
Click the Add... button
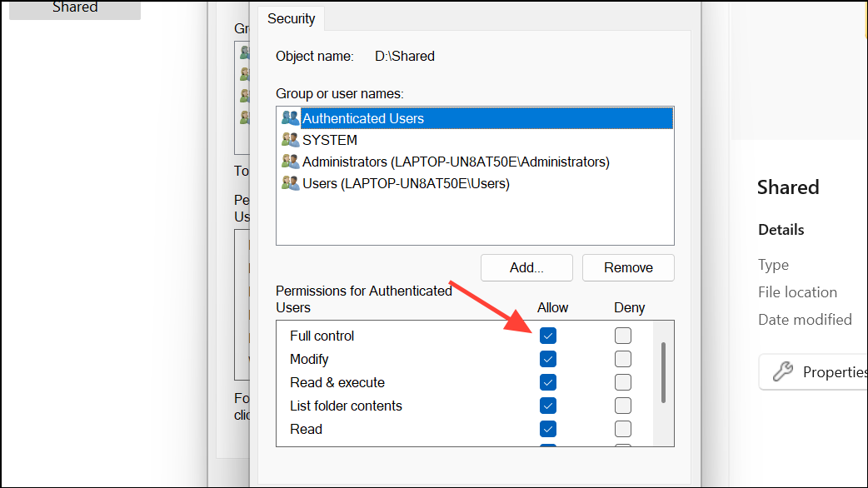click(x=526, y=267)
